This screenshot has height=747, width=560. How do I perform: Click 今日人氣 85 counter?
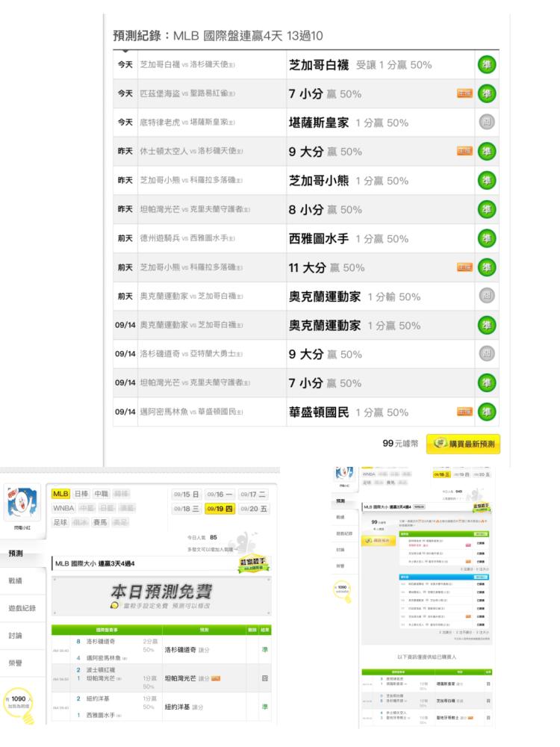(x=202, y=537)
